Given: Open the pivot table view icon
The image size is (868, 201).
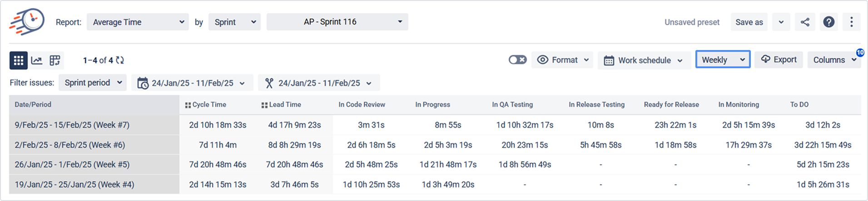Looking at the screenshot, I should 55,60.
